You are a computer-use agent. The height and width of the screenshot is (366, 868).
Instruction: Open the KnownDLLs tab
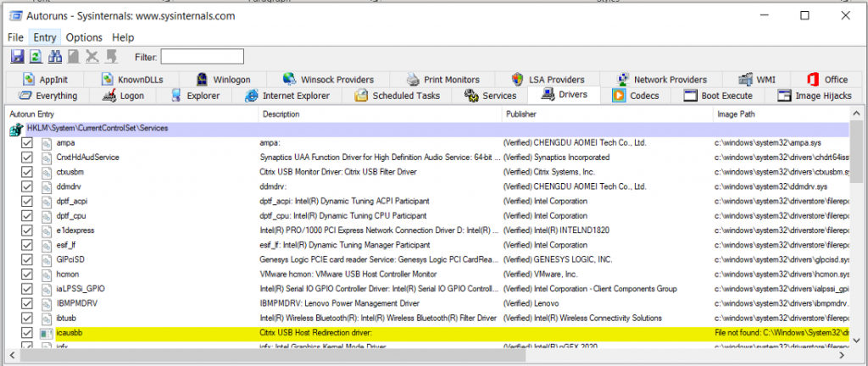(x=131, y=80)
